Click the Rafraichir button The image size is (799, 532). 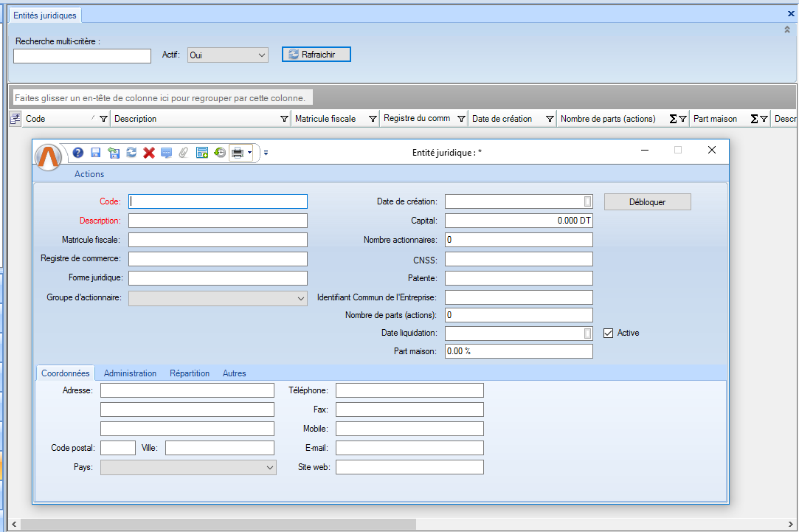coord(317,55)
